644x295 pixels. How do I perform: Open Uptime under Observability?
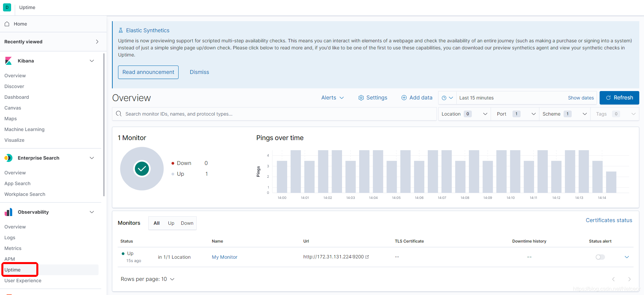point(12,270)
